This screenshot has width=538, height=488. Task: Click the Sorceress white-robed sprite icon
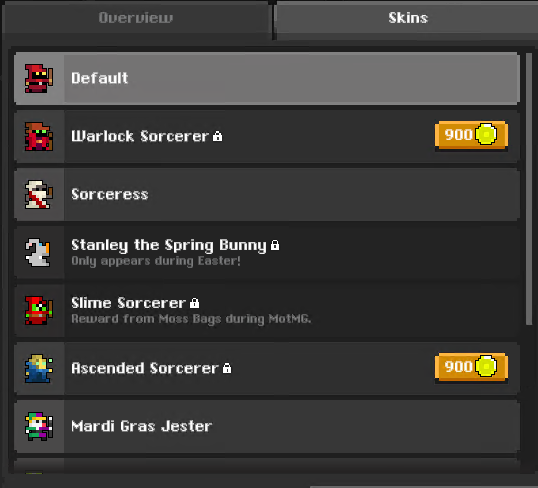pyautogui.click(x=39, y=194)
